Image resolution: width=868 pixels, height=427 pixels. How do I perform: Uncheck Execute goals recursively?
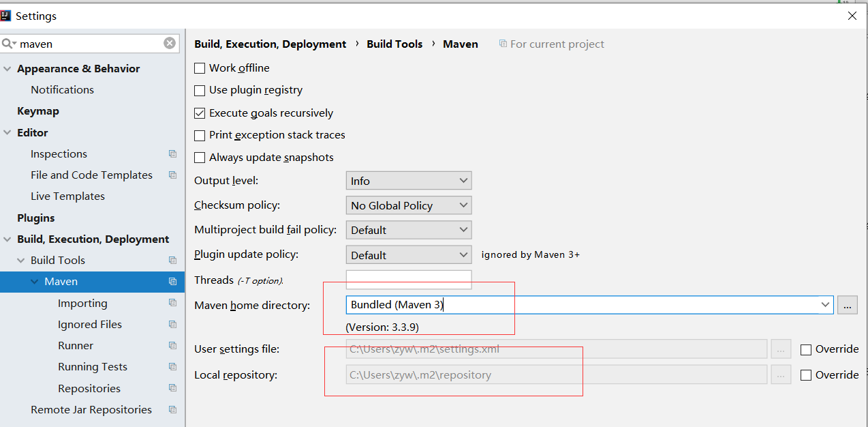[200, 113]
